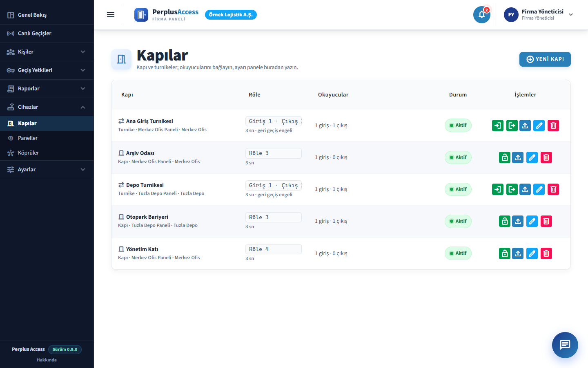Open the Hakkında link
This screenshot has height=368, width=588.
(47, 360)
